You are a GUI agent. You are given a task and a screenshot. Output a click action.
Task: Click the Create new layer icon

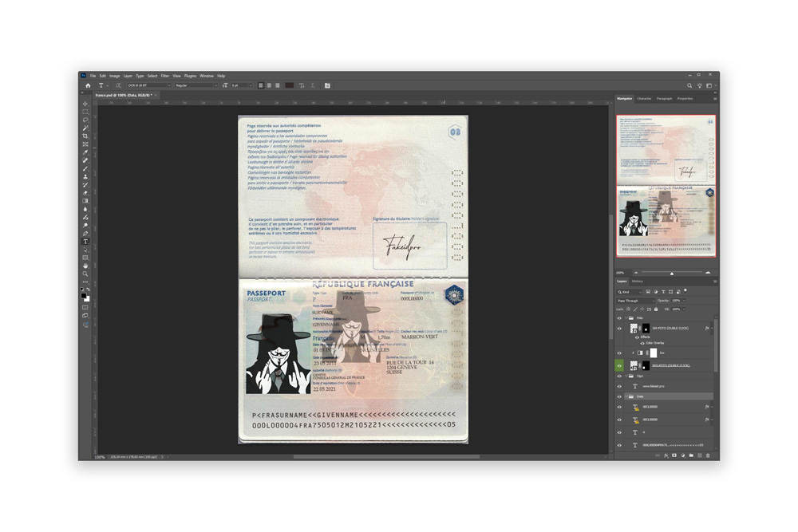coord(700,455)
